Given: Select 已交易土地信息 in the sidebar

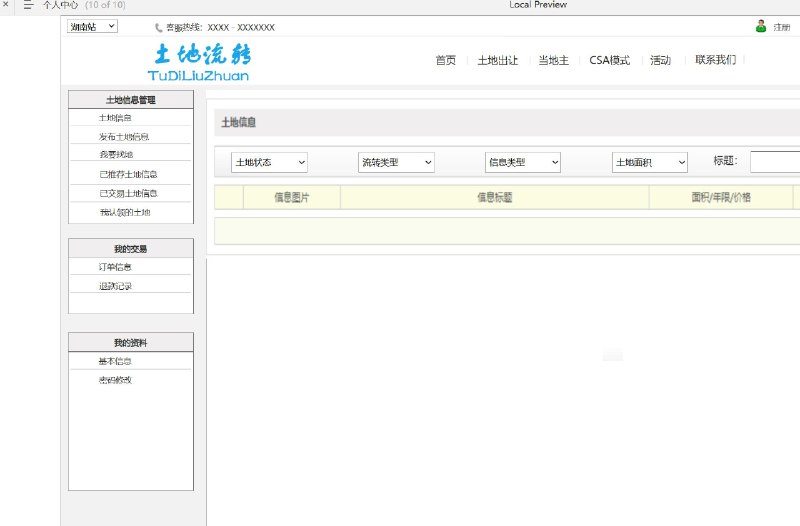Looking at the screenshot, I should tap(128, 193).
